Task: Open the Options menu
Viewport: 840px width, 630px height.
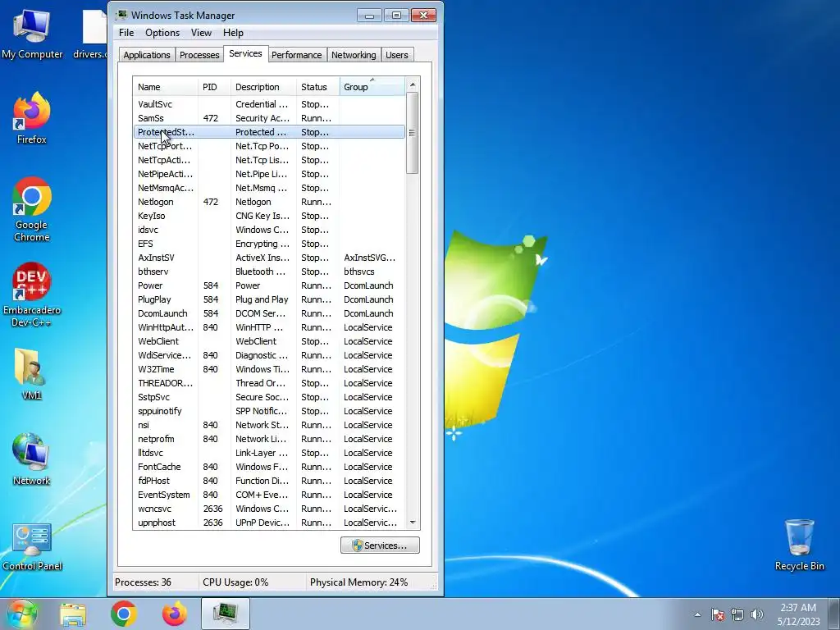Action: 162,33
